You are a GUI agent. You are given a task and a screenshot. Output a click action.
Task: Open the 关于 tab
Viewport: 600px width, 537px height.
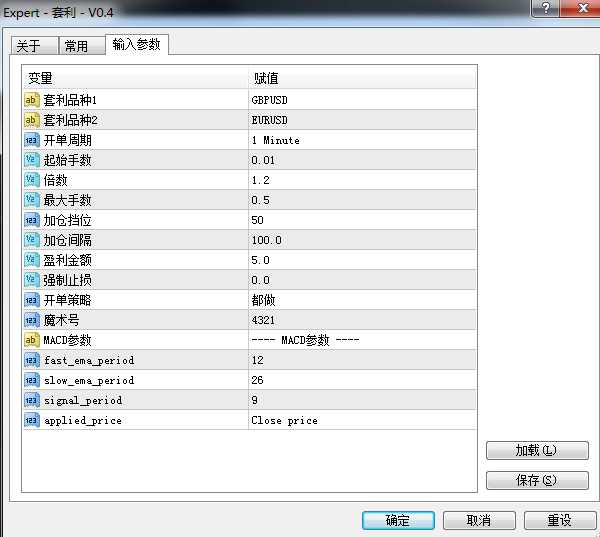tap(29, 46)
